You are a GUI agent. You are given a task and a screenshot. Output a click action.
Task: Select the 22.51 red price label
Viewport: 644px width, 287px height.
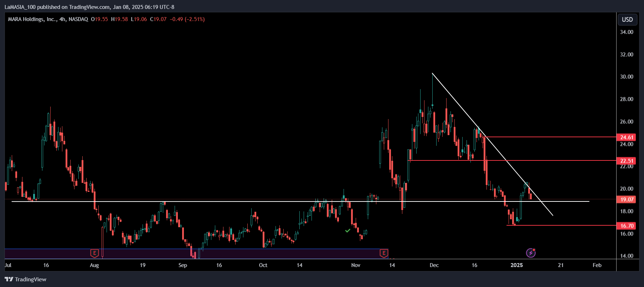[x=627, y=161]
